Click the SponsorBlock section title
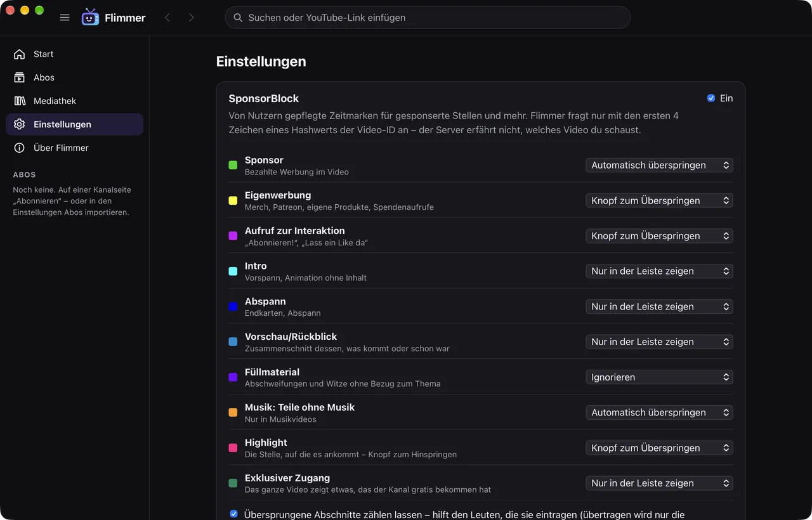 coord(264,98)
